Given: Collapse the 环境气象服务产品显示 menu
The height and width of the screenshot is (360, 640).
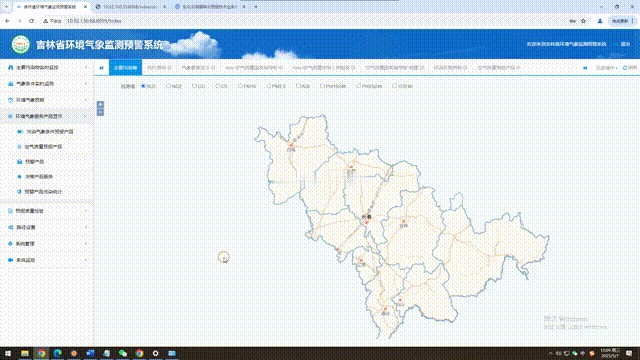Looking at the screenshot, I should coord(47,116).
